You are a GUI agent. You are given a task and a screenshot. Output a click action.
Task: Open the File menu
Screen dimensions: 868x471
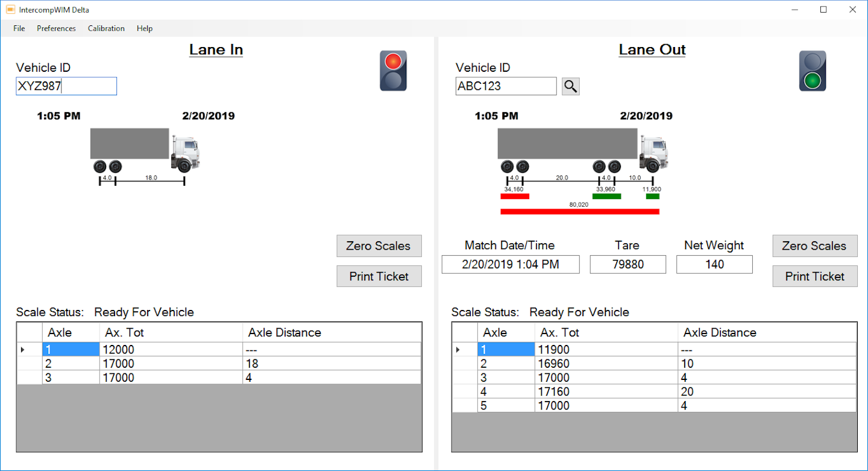pos(19,28)
